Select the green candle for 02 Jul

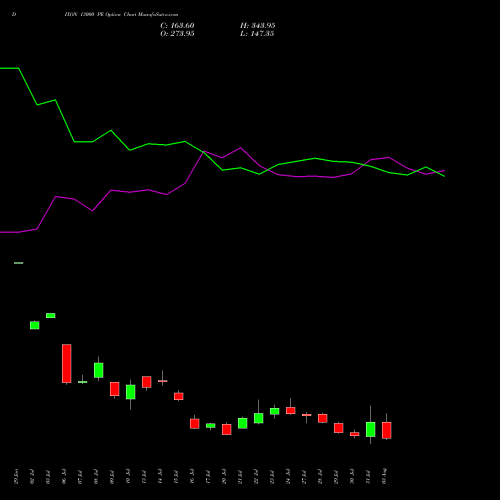pos(35,325)
